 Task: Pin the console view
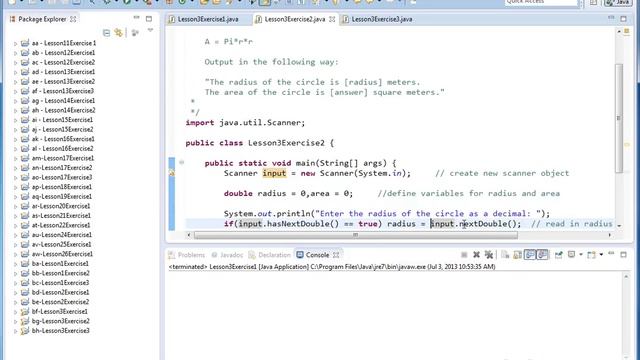(558, 255)
